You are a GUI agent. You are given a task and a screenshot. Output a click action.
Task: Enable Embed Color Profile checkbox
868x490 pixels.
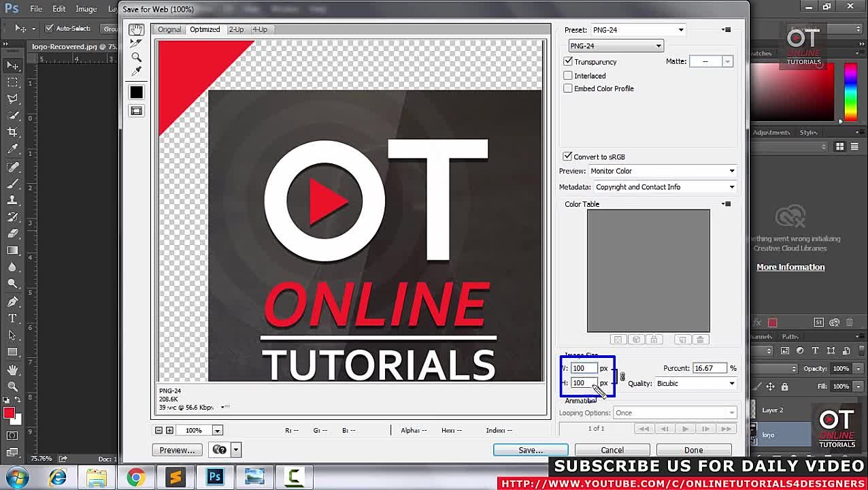568,88
